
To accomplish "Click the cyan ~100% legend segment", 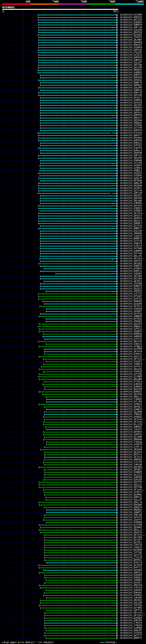I will [x=130, y=4].
